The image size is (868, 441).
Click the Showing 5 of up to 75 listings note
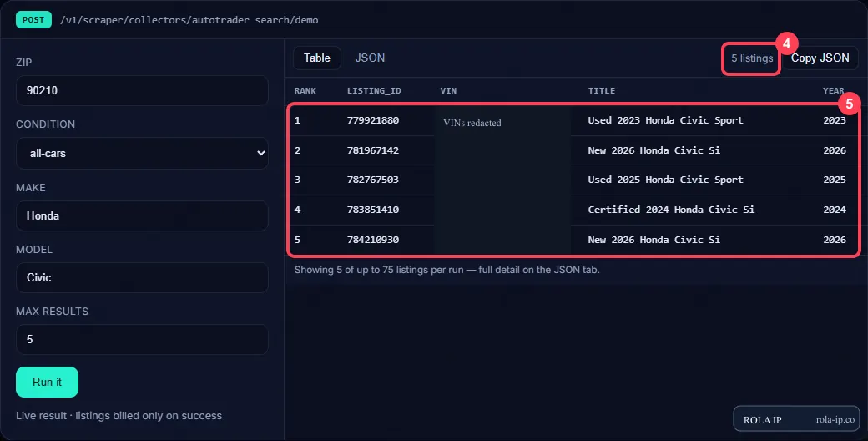pyautogui.click(x=447, y=270)
